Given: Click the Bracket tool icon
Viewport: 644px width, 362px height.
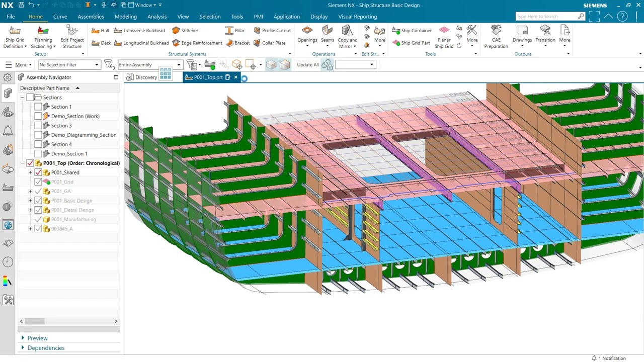Looking at the screenshot, I should tap(230, 43).
